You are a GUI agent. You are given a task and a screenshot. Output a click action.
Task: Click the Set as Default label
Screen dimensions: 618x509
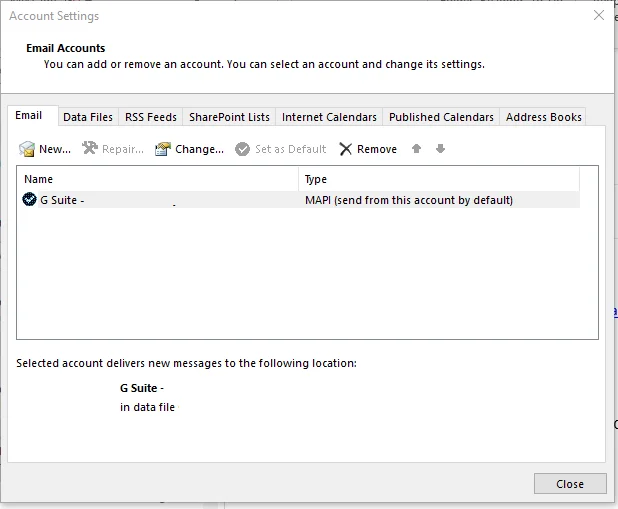click(290, 149)
